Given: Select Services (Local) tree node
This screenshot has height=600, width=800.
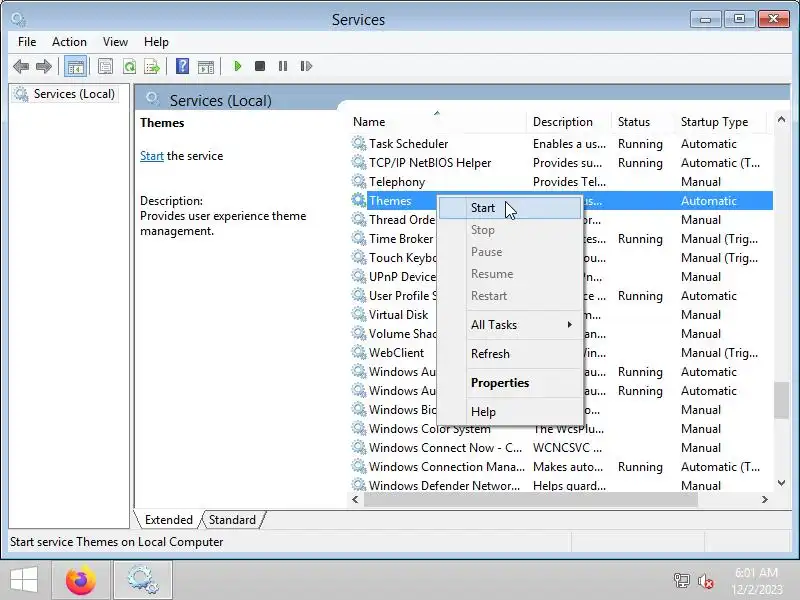Looking at the screenshot, I should 64,94.
